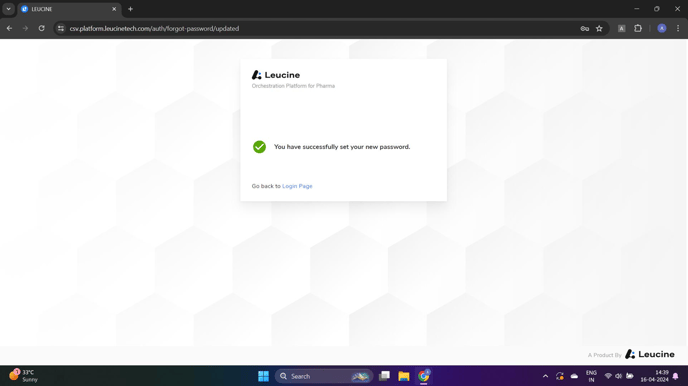Click 'Orchestration Platform for Pharma' subtitle
This screenshot has width=688, height=386.
click(x=293, y=86)
